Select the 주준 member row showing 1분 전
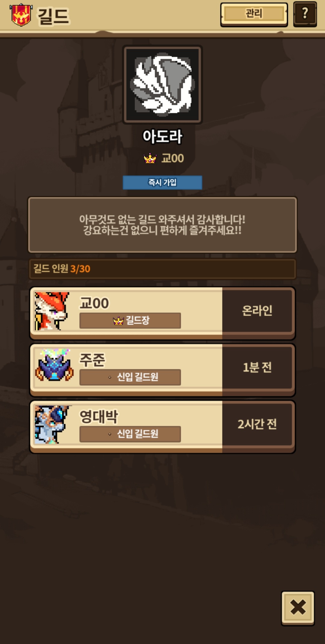This screenshot has height=644, width=325. [x=162, y=370]
